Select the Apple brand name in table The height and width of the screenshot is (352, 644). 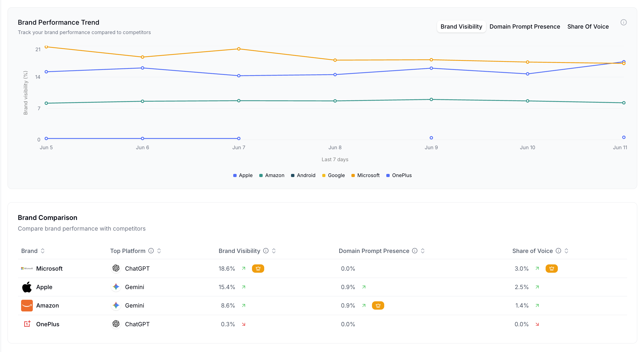tap(44, 287)
